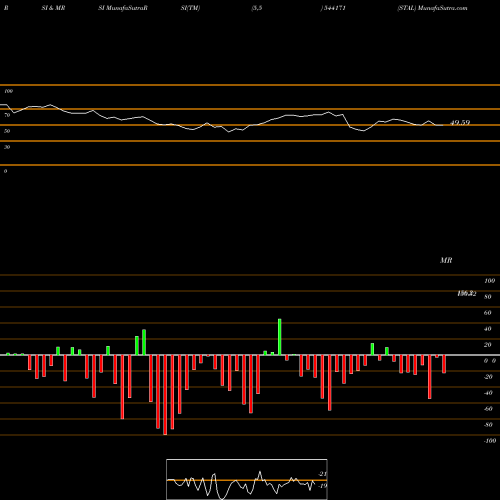Click the -21 value in the mini chart
This screenshot has width=500, height=500.
tap(322, 474)
